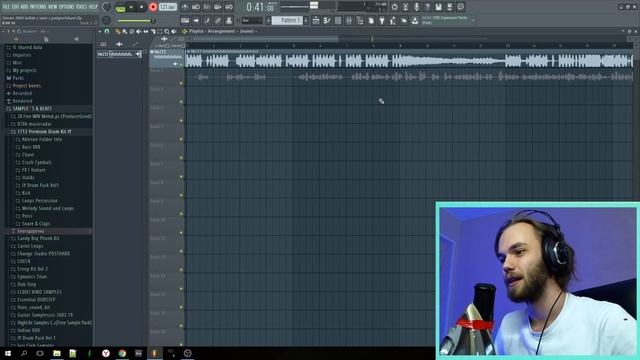Mute Track 7 with its green dot

(181, 177)
